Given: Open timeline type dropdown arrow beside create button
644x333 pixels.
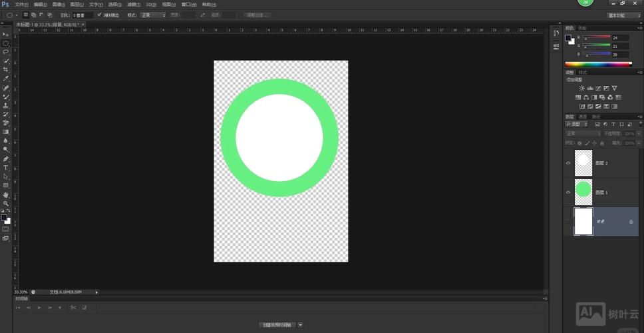Looking at the screenshot, I should [x=300, y=325].
